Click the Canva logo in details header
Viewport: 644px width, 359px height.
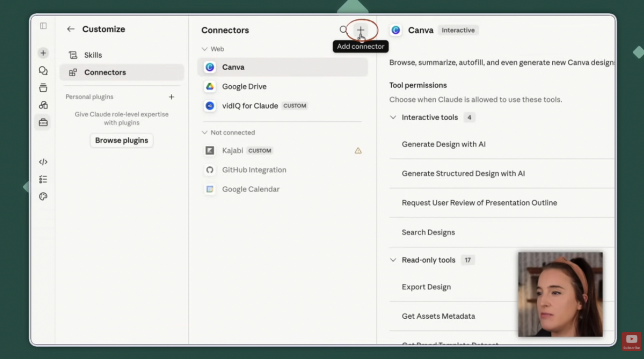[396, 30]
